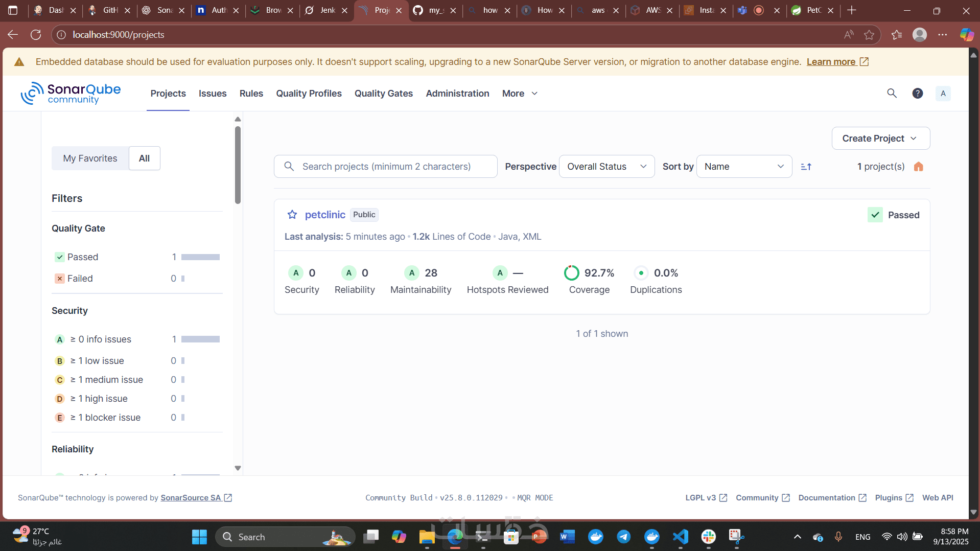
Task: Click the Security rating A badge on petclinic
Action: (296, 273)
